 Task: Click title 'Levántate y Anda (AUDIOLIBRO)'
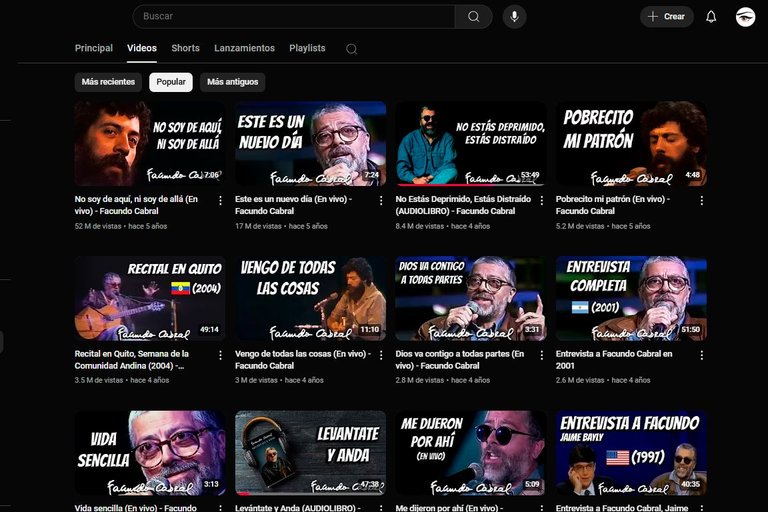pos(298,508)
